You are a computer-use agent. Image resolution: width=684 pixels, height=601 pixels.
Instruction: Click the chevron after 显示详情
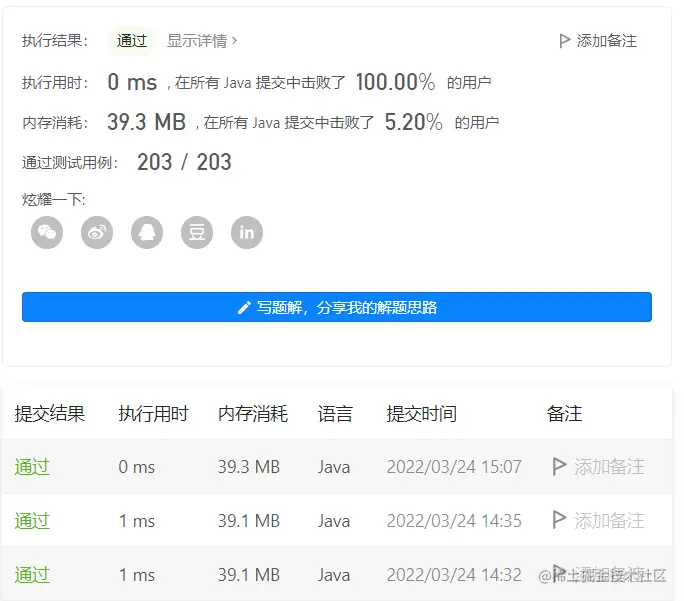234,41
